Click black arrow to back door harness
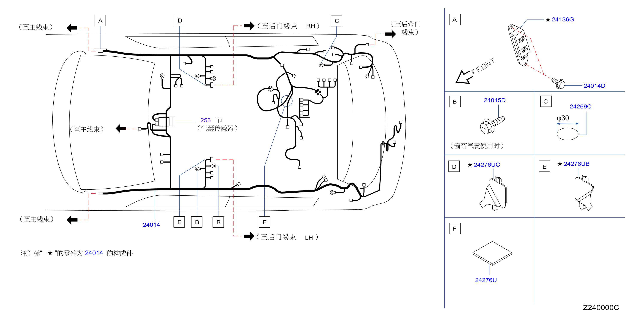The width and height of the screenshot is (644, 318). [x=391, y=34]
